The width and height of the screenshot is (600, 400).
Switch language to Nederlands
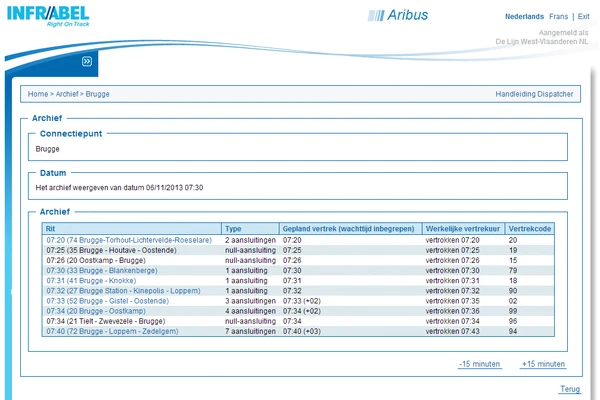[524, 16]
